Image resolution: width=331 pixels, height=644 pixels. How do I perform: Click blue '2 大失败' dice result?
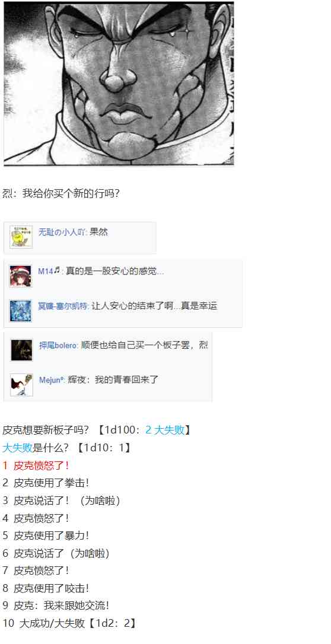coord(165,430)
